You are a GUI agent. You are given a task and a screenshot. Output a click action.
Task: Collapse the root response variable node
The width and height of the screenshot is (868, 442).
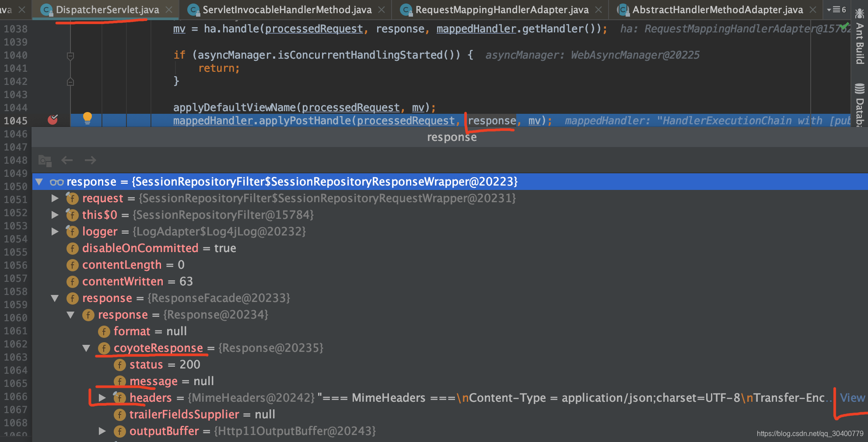click(x=39, y=182)
